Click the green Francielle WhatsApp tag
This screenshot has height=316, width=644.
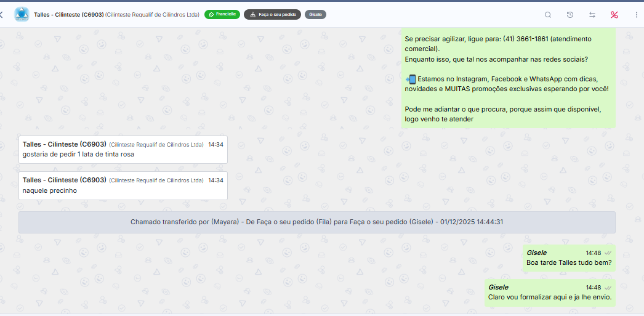pos(222,14)
